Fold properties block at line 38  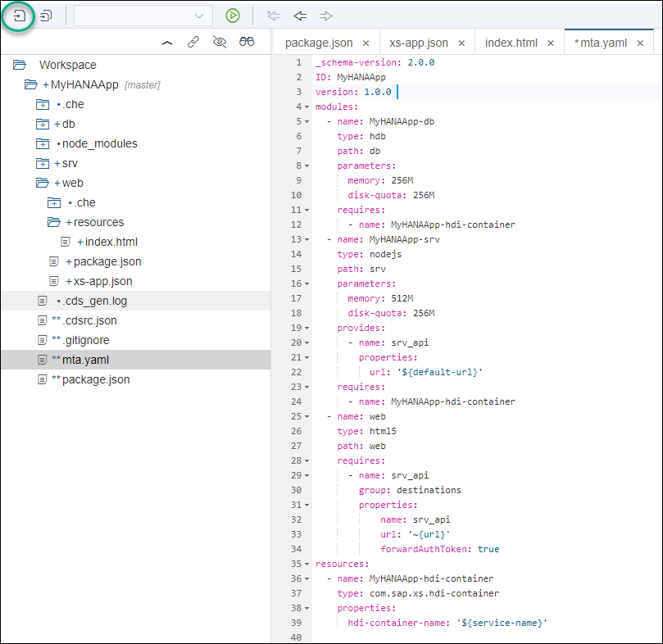[x=307, y=609]
